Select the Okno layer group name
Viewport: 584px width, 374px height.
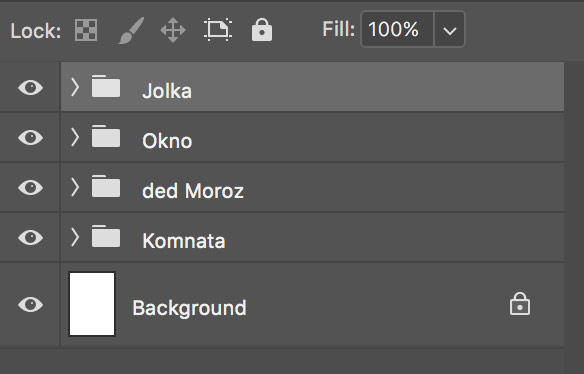tap(167, 141)
